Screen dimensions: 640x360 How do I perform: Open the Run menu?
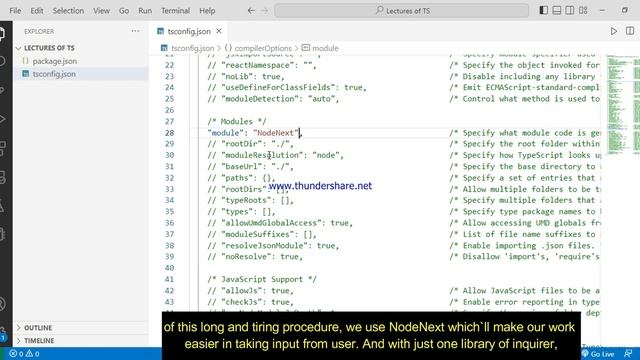145,11
